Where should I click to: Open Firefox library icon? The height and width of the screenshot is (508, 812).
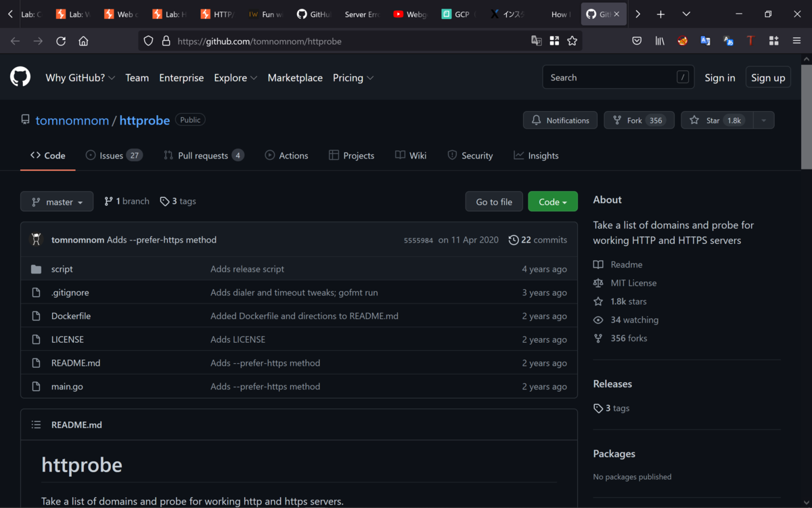coord(660,41)
